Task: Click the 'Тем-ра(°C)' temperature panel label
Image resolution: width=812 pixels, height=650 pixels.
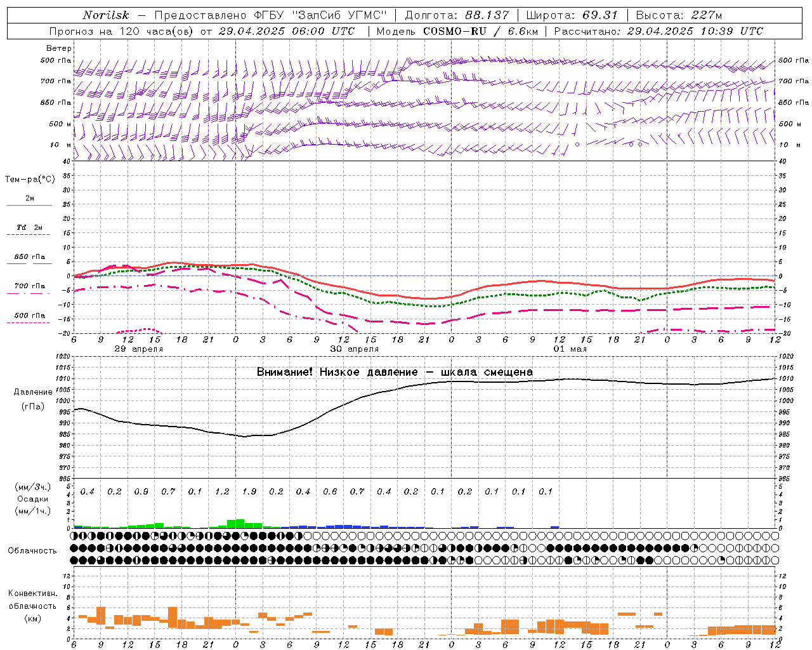Action: coord(30,180)
